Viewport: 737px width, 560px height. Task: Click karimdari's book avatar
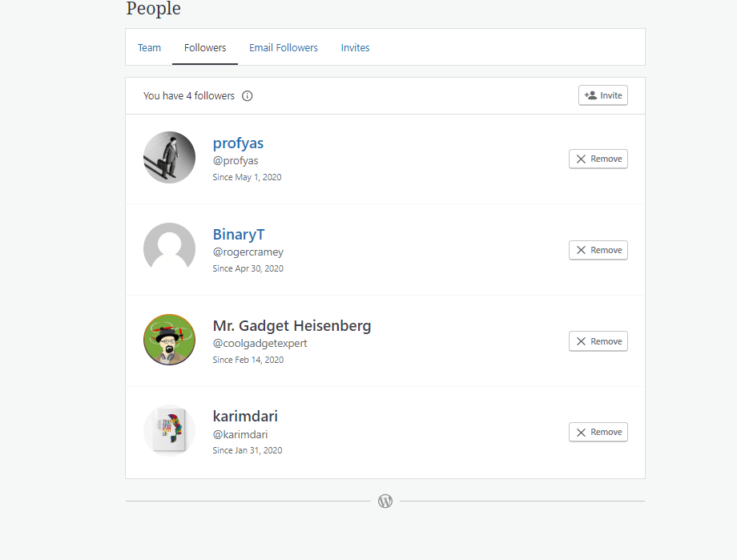tap(169, 431)
